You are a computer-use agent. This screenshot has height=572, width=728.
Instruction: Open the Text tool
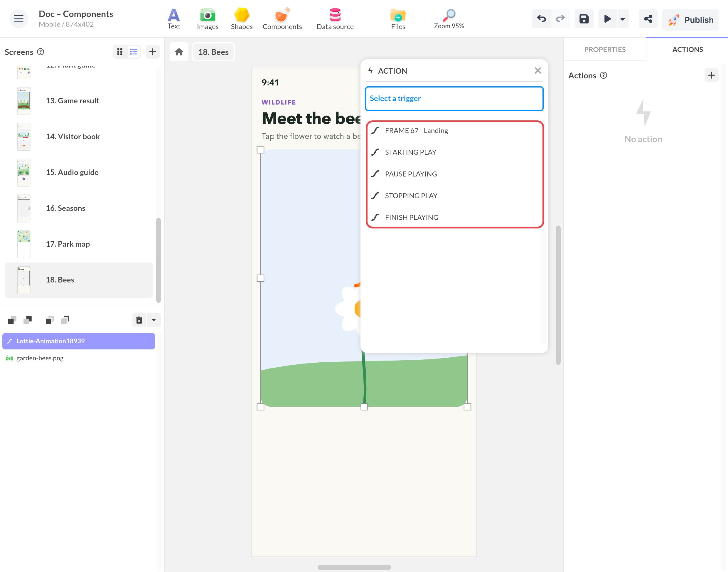pos(174,19)
